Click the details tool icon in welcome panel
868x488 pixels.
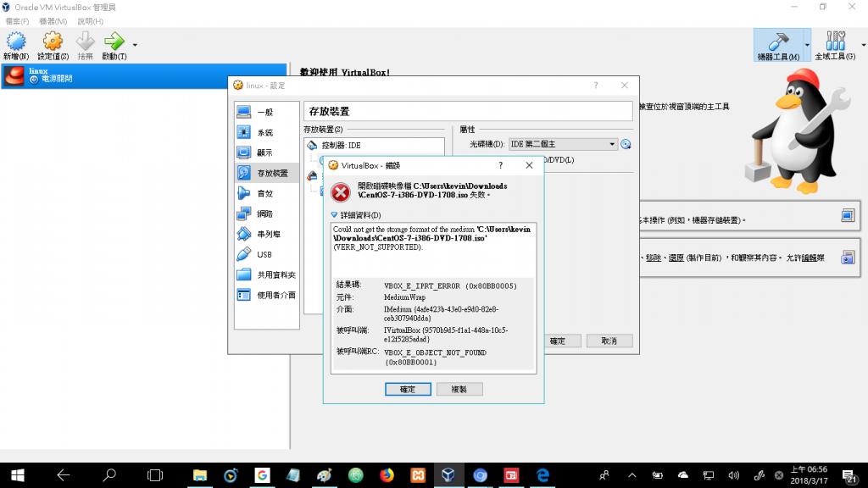tap(848, 215)
